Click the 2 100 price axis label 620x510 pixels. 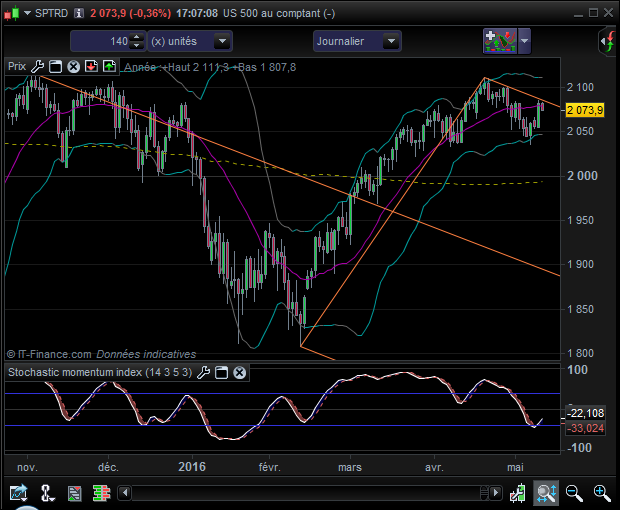pyautogui.click(x=580, y=87)
